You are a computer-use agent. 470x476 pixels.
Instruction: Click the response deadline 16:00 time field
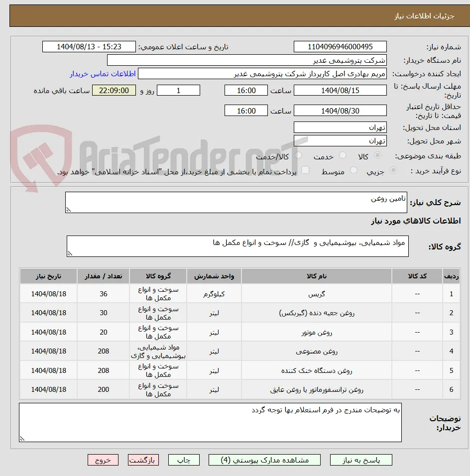pyautogui.click(x=246, y=90)
